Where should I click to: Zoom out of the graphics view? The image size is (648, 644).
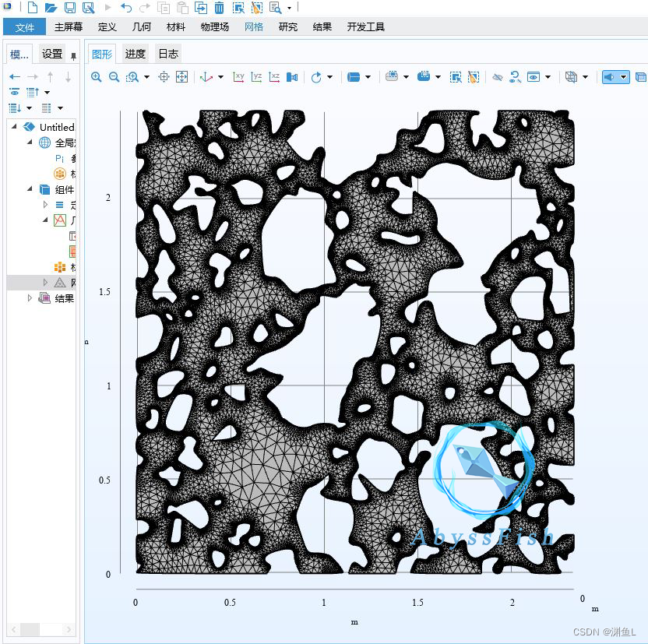[114, 77]
